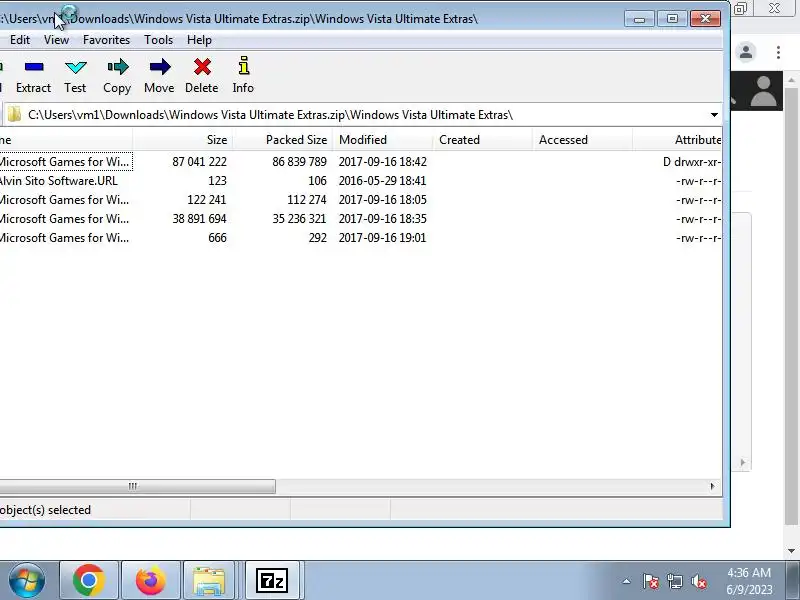800x600 pixels.
Task: Click the taskbar clock showing 4:36 AM
Action: point(749,581)
